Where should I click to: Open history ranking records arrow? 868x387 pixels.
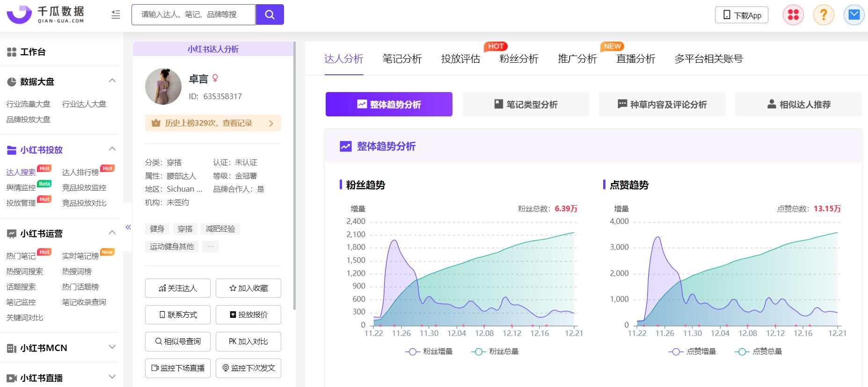coord(271,123)
